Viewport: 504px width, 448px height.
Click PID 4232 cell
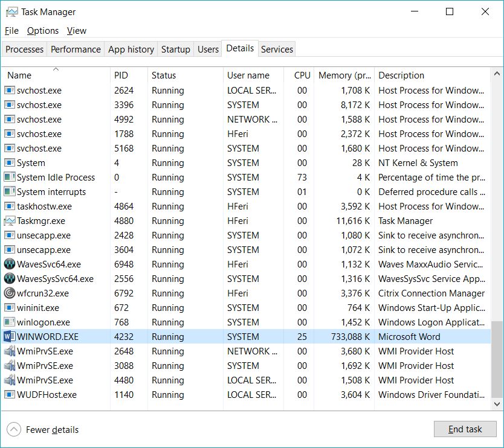pyautogui.click(x=124, y=336)
